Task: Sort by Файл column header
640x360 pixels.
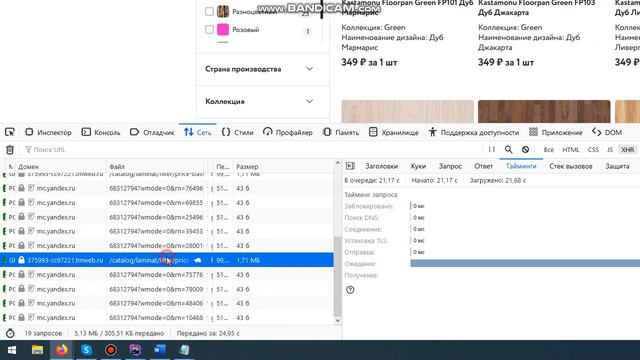Action: (156, 167)
